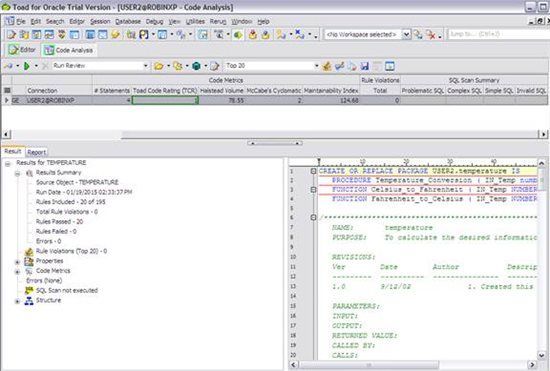Click the grid column chooser icon beside Connection header
Image resolution: width=550 pixels, height=371 pixels.
[x=7, y=90]
